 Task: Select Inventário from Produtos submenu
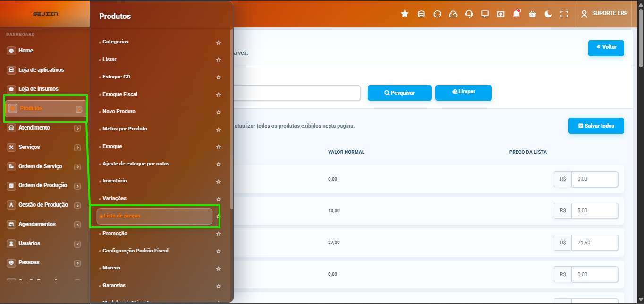pyautogui.click(x=115, y=181)
